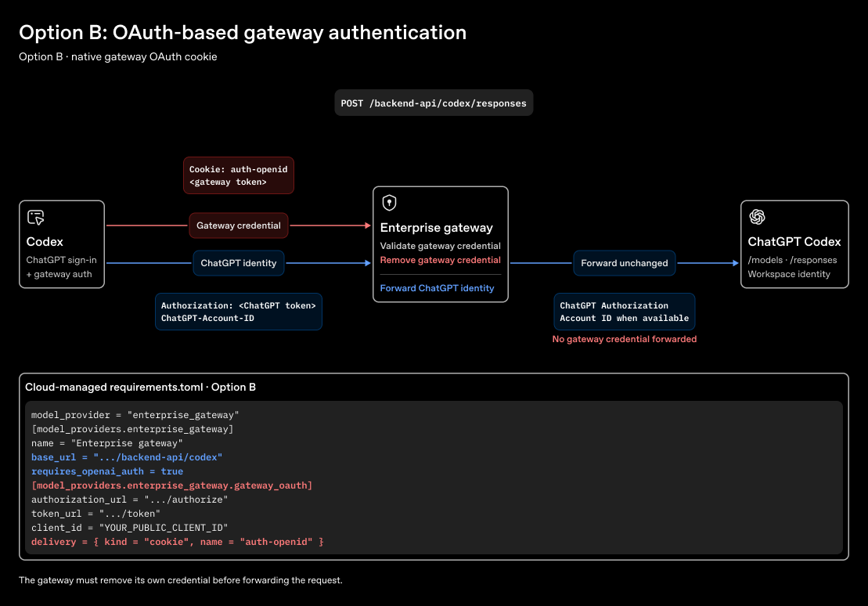868x606 pixels.
Task: Click the 'ChatGPT Codex' box title
Action: pos(794,241)
